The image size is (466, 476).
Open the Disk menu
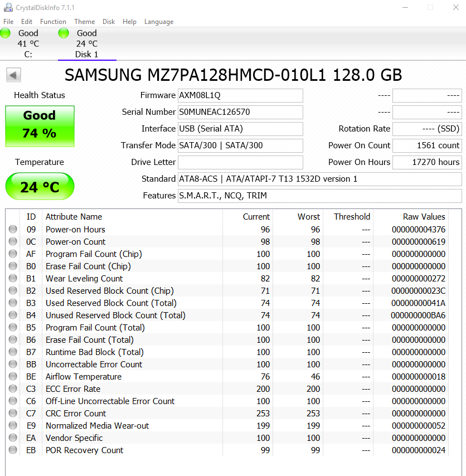108,22
